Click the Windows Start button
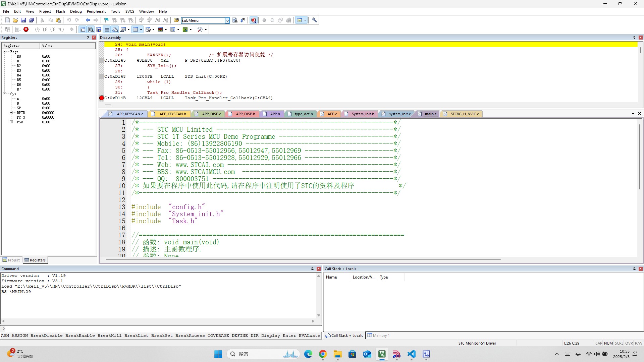Viewport: 644px width, 362px height. (218, 354)
